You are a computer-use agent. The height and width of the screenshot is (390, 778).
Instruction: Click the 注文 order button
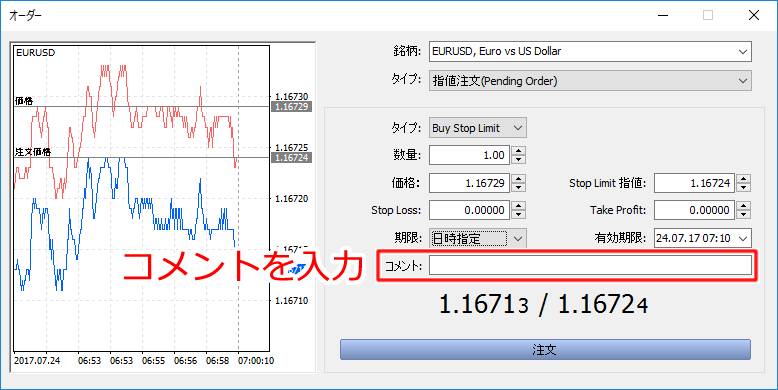(545, 350)
